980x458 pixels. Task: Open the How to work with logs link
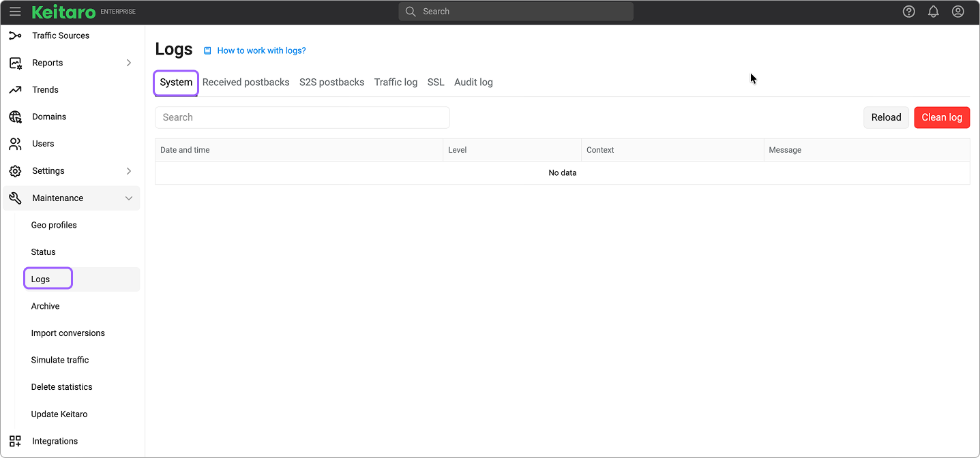click(261, 50)
